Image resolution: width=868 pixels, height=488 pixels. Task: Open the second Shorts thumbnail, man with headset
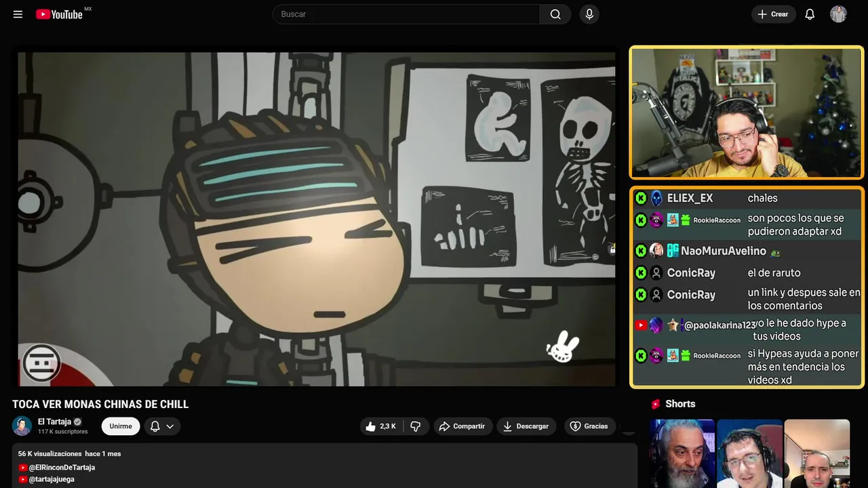(749, 453)
